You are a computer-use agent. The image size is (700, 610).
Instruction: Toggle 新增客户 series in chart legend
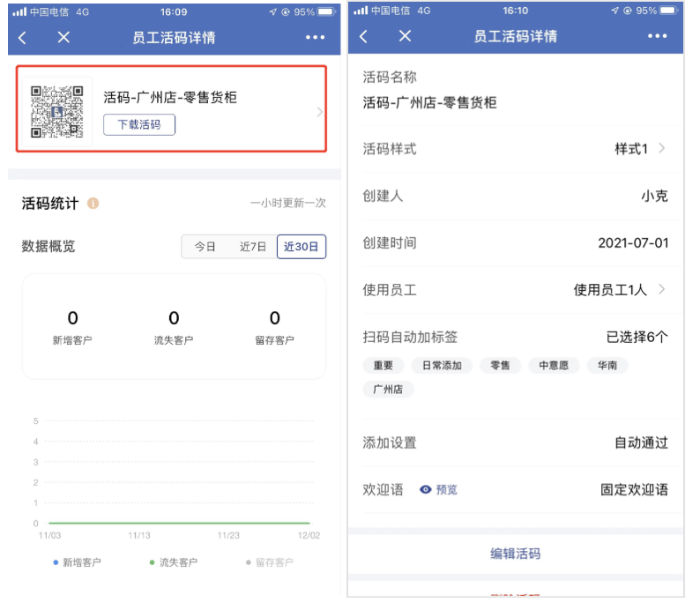(77, 562)
